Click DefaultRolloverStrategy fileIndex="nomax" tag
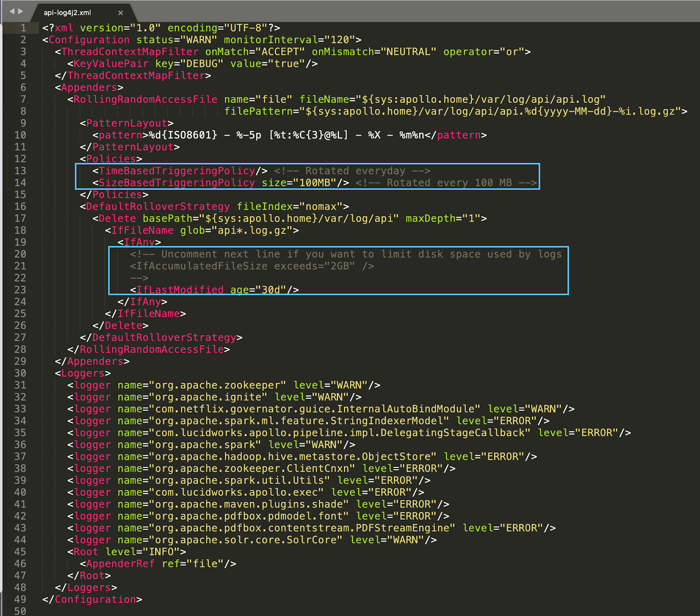This screenshot has height=616, width=700. (214, 206)
